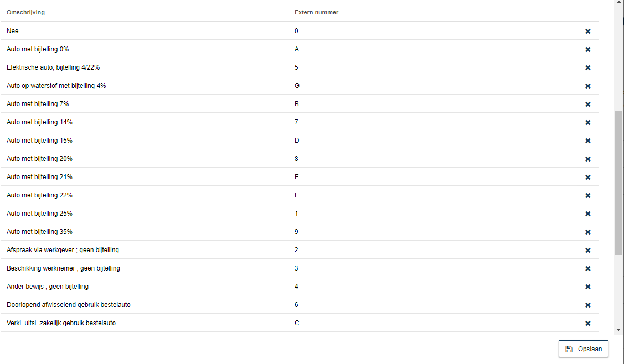The height and width of the screenshot is (364, 624).
Task: Click the scrollbar down arrow
Action: 619,329
